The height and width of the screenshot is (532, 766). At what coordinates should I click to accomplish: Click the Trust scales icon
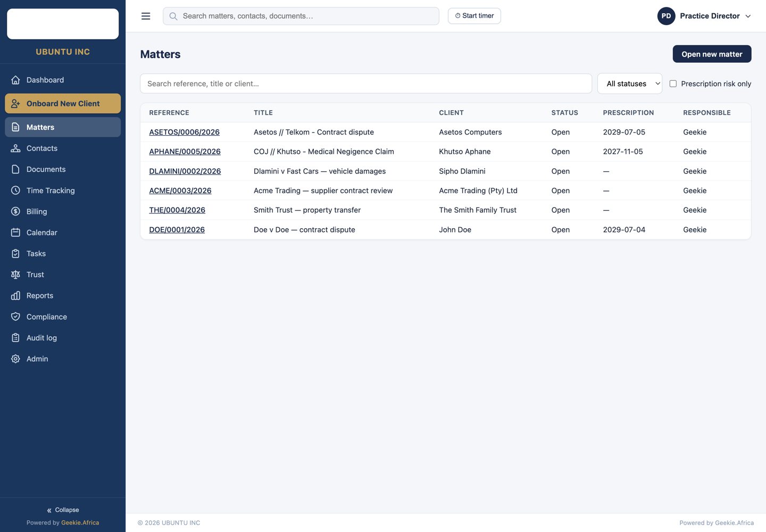[15, 275]
